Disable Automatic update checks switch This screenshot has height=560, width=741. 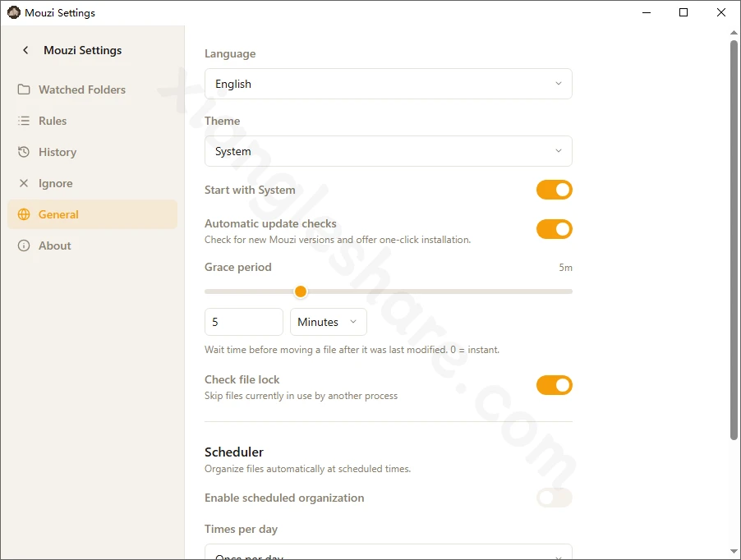[555, 229]
